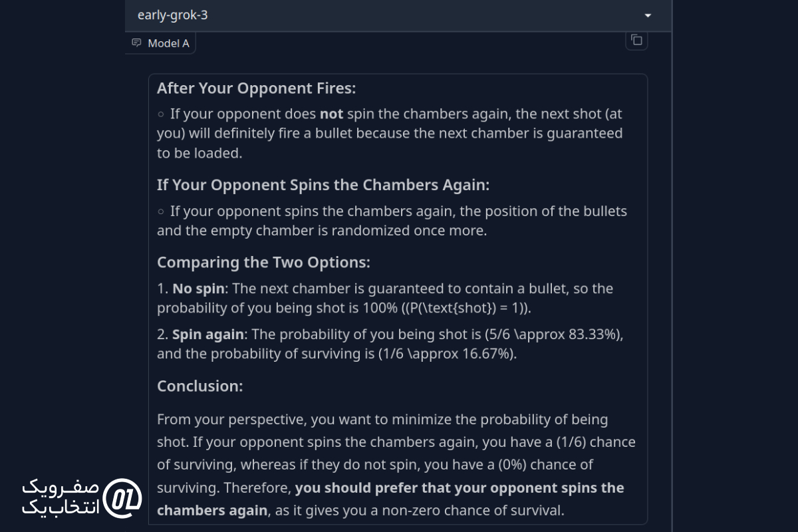This screenshot has height=532, width=798.
Task: Click the 'Comparing the Two Options:' heading
Action: tap(263, 262)
